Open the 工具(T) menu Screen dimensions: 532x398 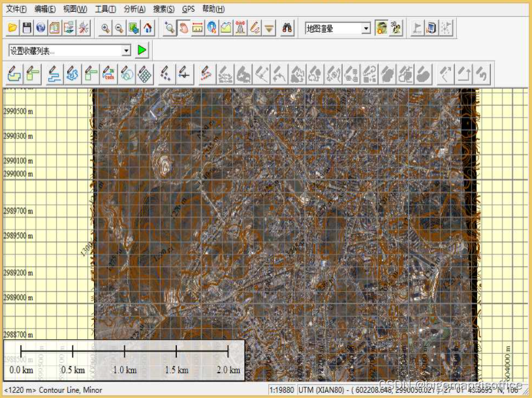tap(106, 9)
